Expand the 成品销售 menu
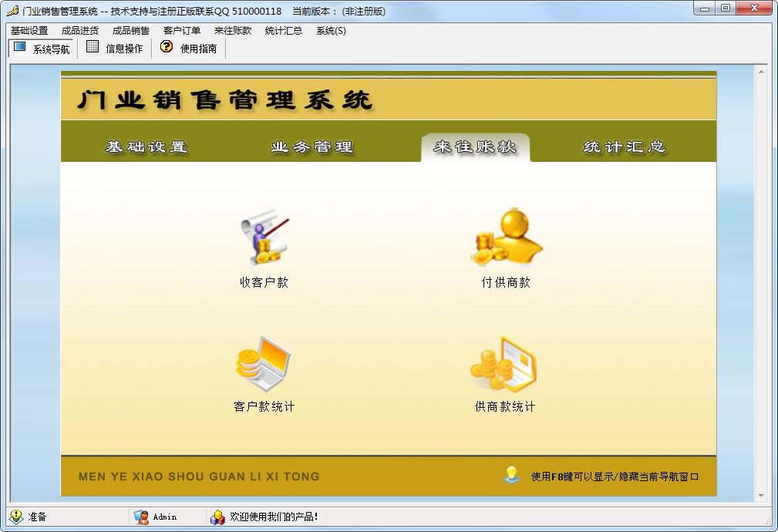778x532 pixels. [x=131, y=31]
